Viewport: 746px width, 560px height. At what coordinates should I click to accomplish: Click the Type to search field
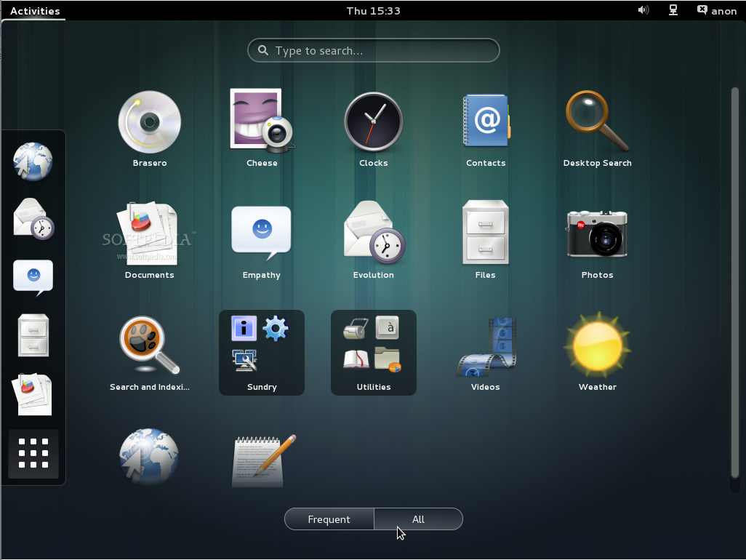(x=374, y=50)
